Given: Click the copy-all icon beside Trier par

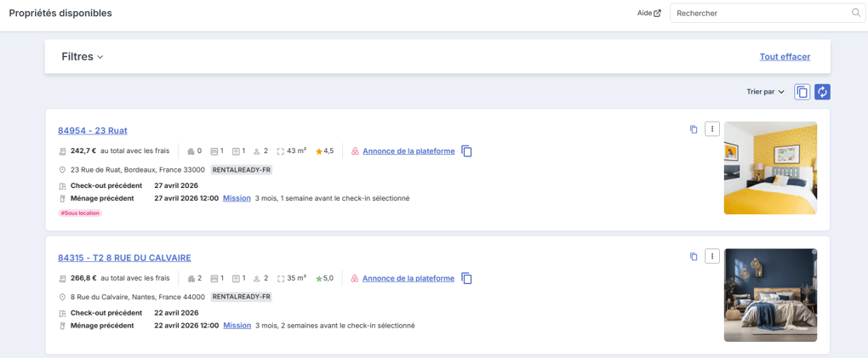Looking at the screenshot, I should tap(802, 92).
